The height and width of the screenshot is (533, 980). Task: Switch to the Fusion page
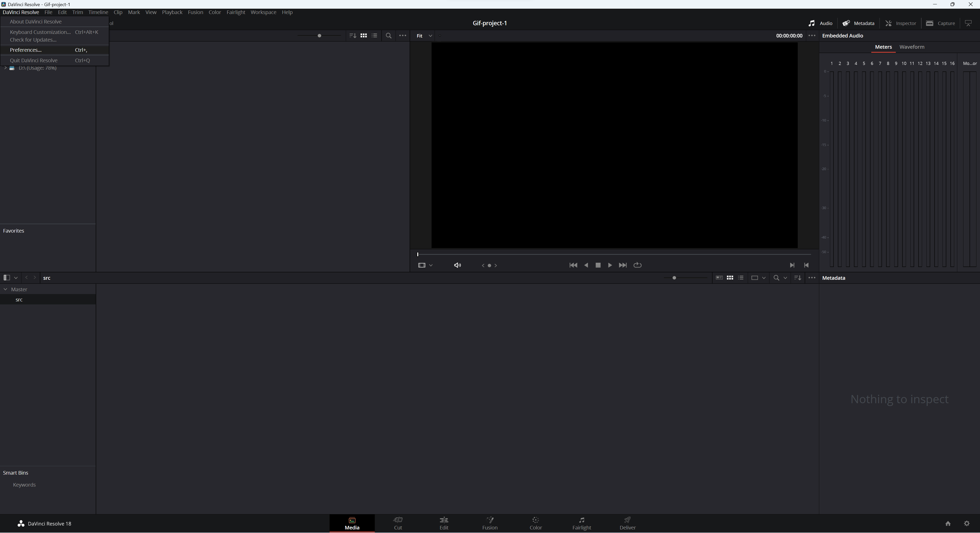pyautogui.click(x=490, y=523)
